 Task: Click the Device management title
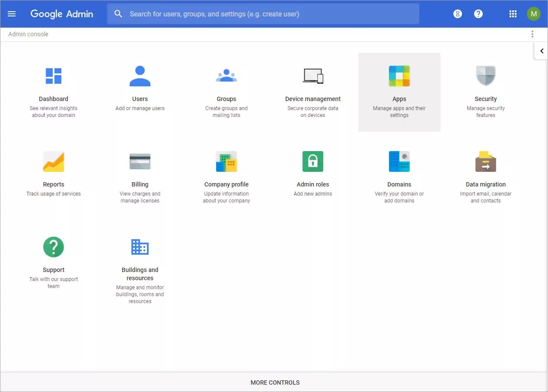(313, 99)
